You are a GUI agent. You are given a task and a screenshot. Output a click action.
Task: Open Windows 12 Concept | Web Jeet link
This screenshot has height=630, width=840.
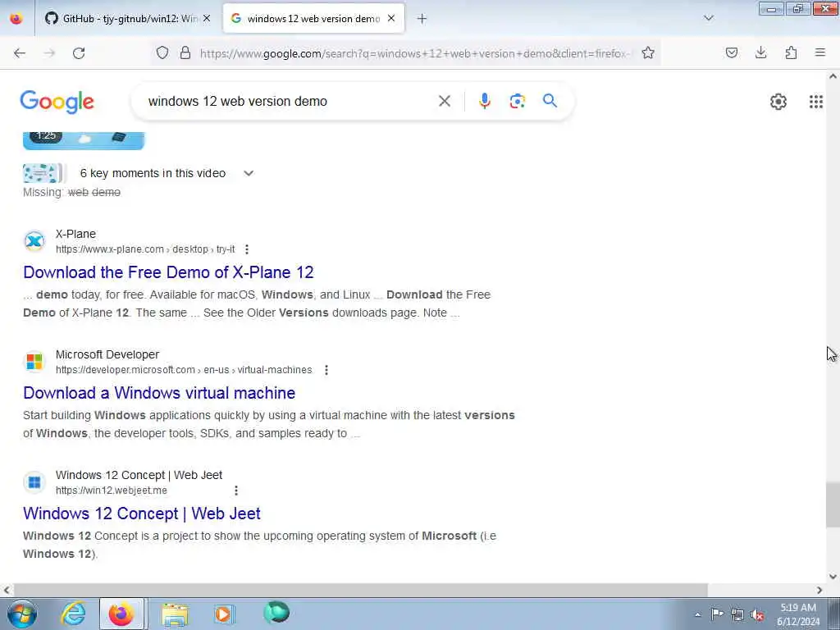[141, 514]
